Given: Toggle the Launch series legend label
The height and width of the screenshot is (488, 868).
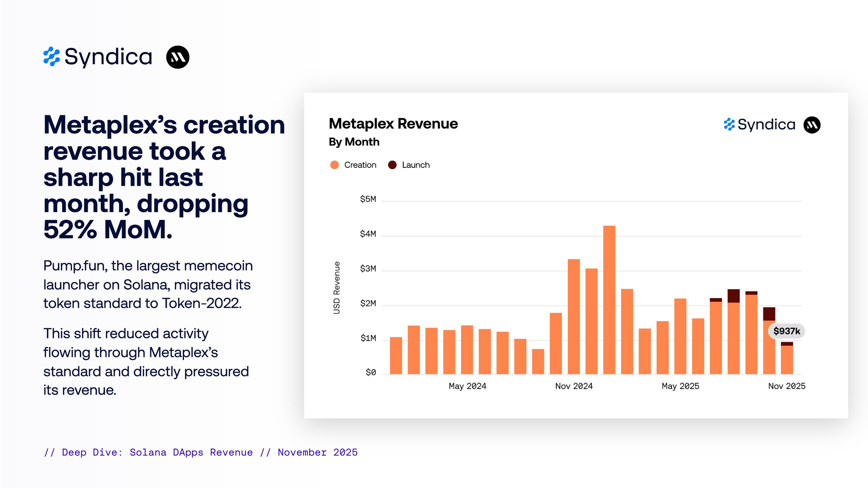Looking at the screenshot, I should click(415, 165).
